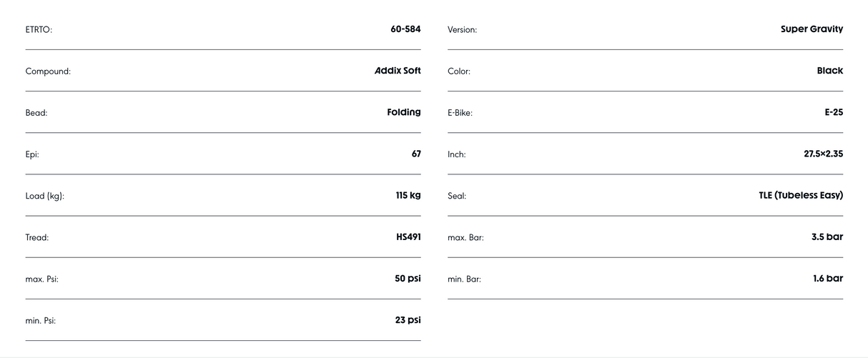Select the Black color value
The height and width of the screenshot is (358, 868).
click(830, 71)
